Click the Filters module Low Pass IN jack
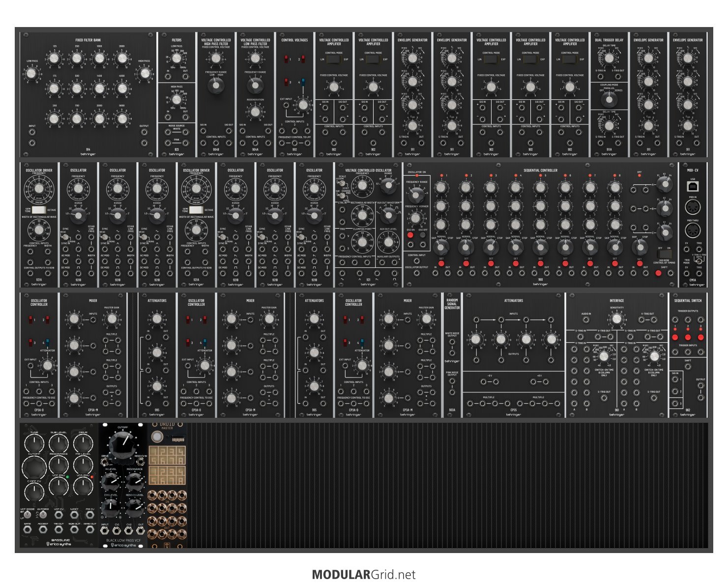The image size is (728, 585). tap(168, 76)
